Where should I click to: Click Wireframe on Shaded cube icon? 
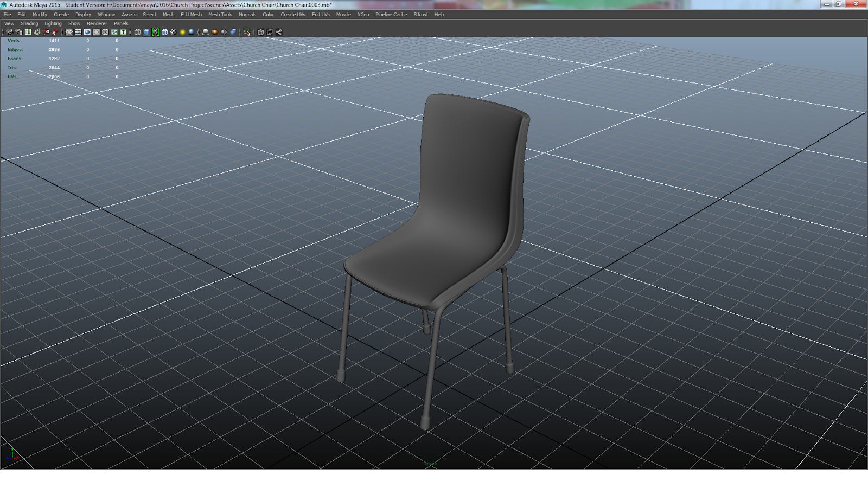click(x=164, y=32)
